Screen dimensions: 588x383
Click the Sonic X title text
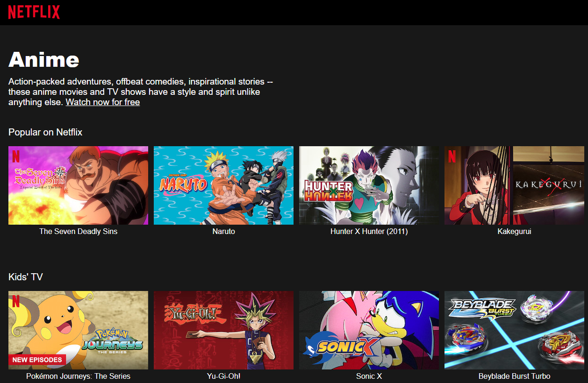(369, 376)
